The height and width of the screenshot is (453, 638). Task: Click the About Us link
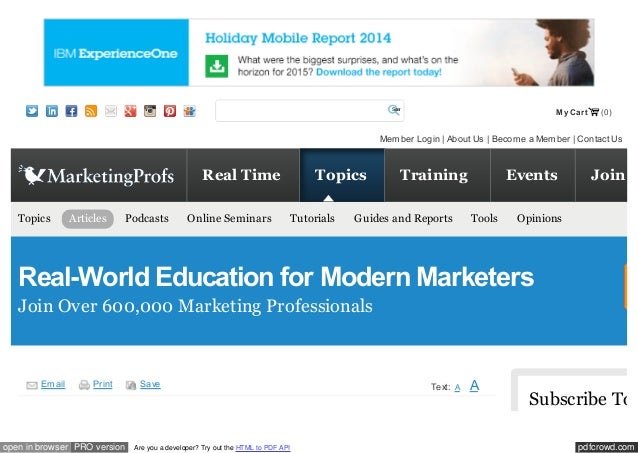465,139
